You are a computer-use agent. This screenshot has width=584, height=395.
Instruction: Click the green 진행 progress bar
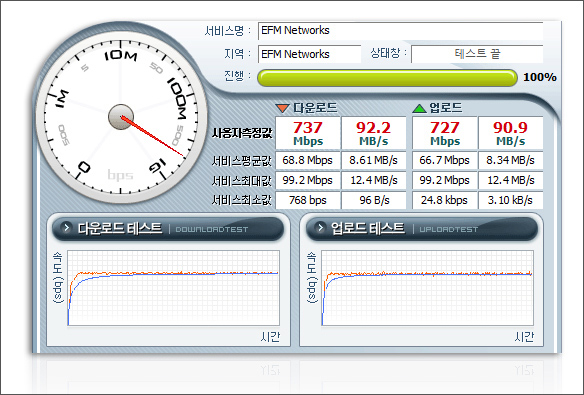coord(387,78)
